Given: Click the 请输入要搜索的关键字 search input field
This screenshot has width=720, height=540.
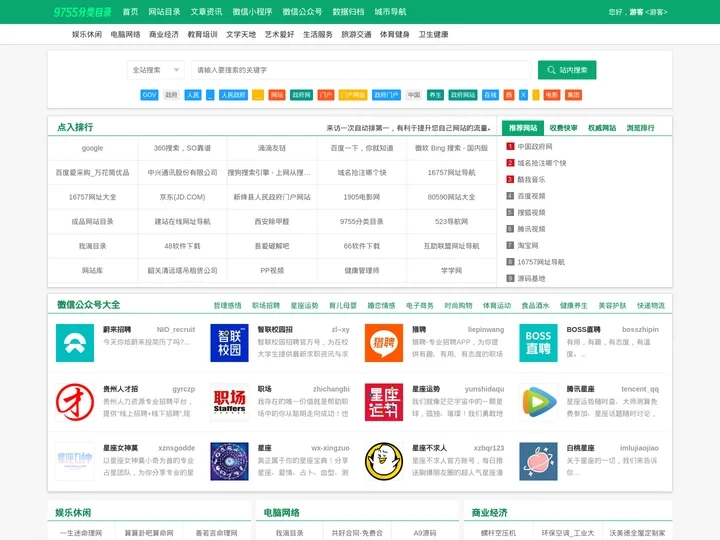Looking at the screenshot, I should pos(361,70).
